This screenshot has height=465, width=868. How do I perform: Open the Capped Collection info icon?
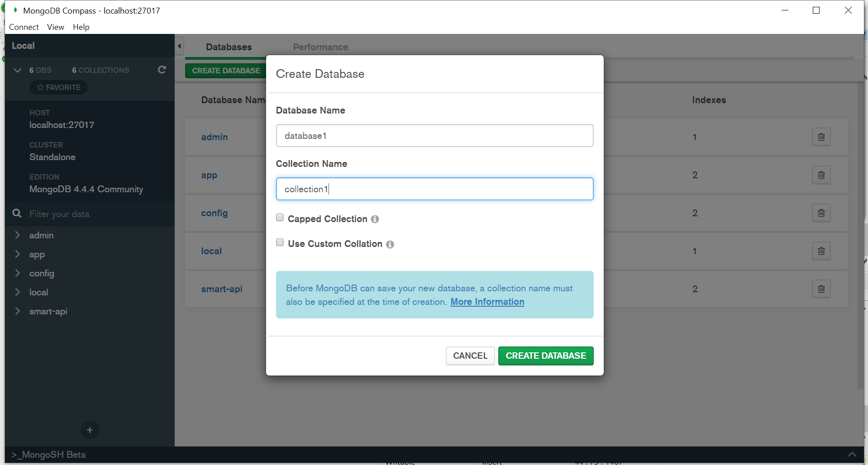point(375,219)
